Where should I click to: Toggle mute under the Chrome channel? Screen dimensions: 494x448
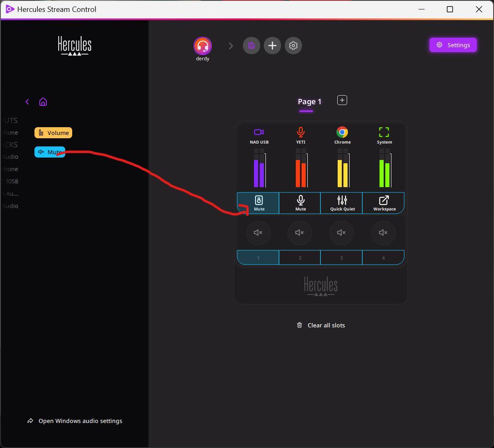click(x=341, y=233)
